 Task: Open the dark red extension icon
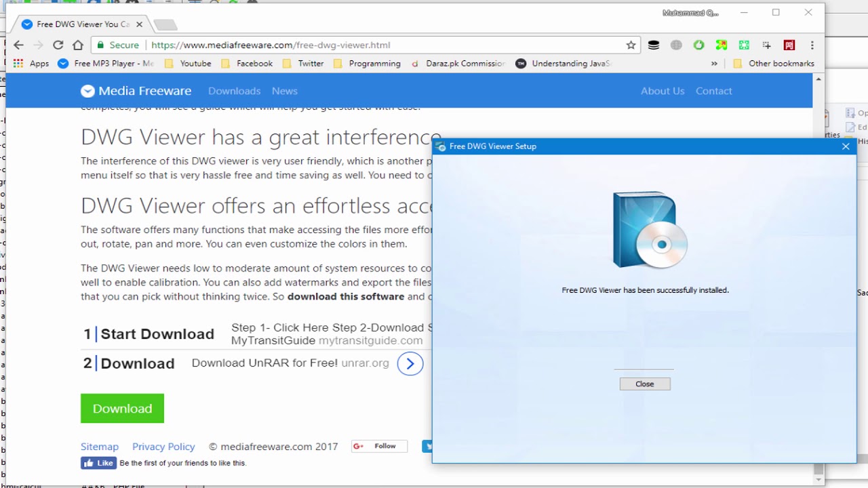point(789,45)
